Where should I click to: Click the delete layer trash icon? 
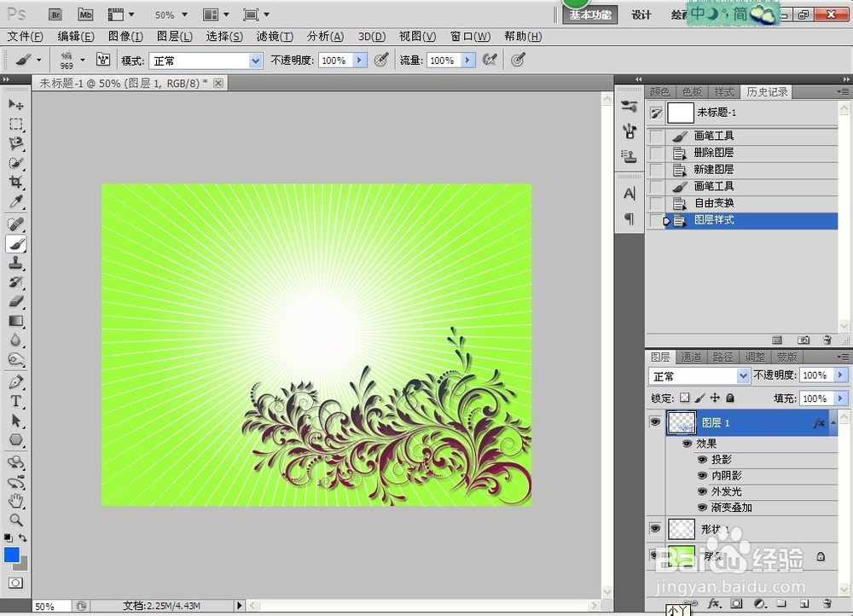coord(827,603)
